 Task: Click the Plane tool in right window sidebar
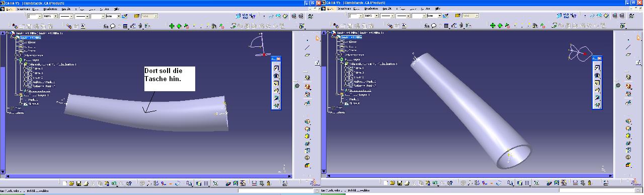point(628,54)
